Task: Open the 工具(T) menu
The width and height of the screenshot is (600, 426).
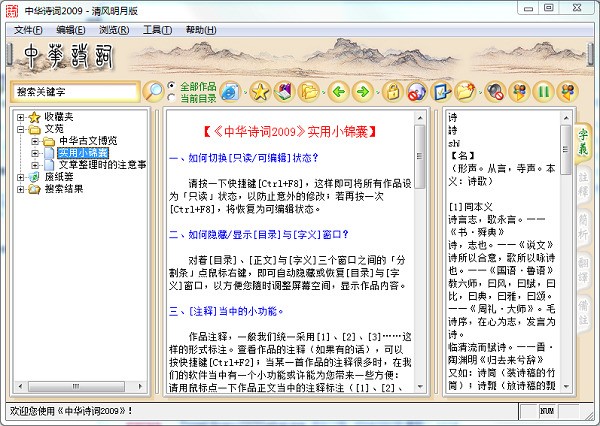Action: pyautogui.click(x=157, y=30)
